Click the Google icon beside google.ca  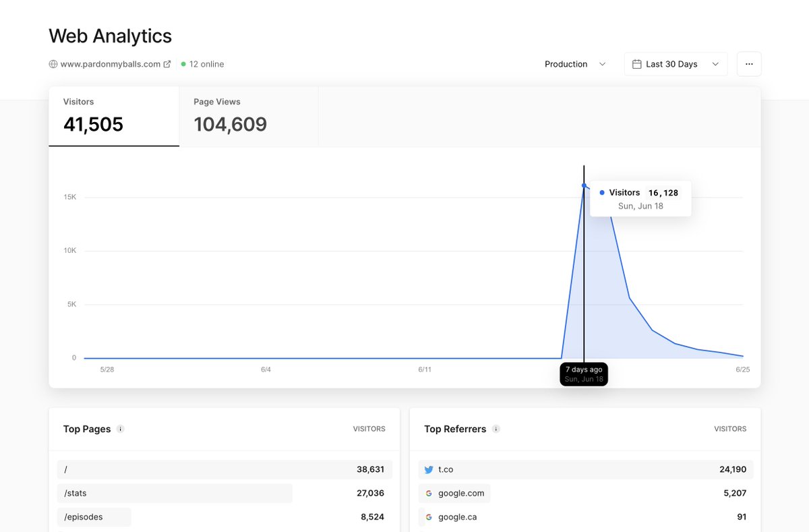point(429,517)
